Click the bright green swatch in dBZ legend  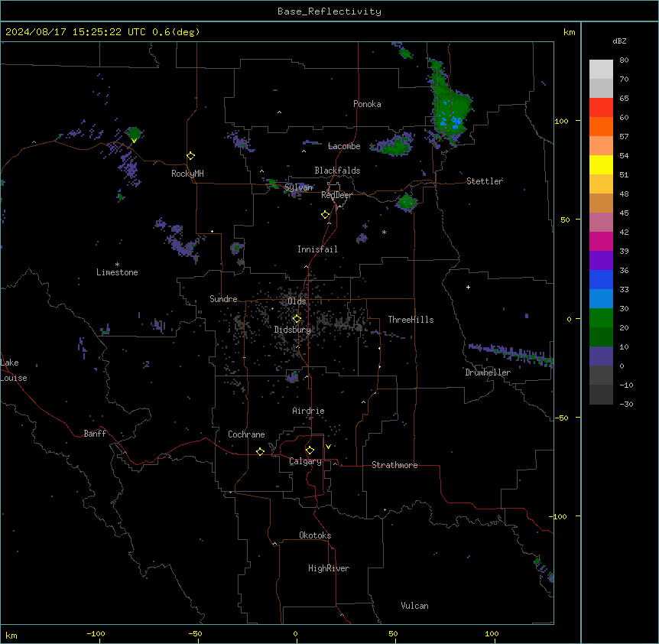[x=601, y=318]
